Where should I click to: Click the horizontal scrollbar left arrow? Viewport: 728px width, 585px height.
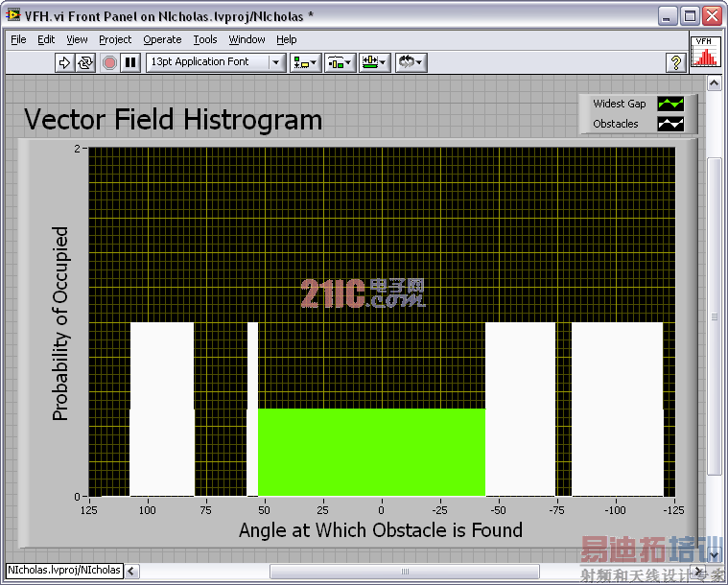click(x=131, y=571)
